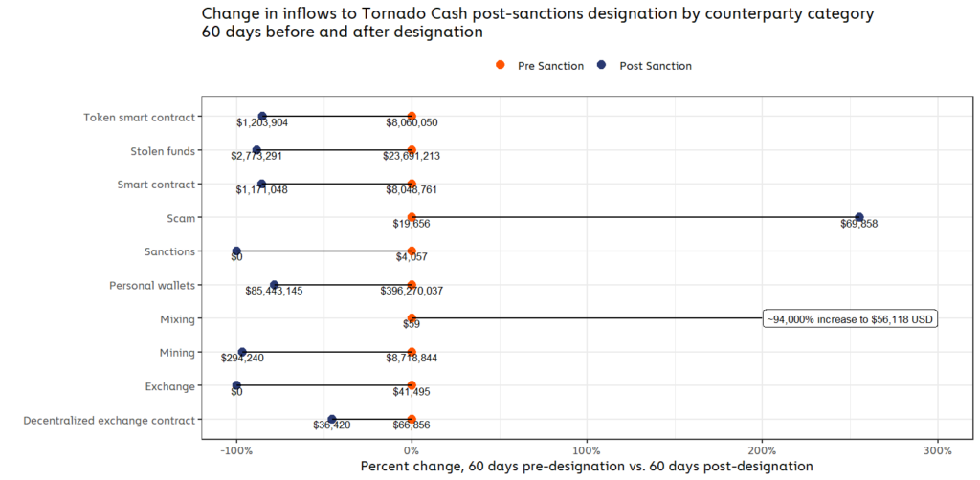
Task: Click the Exchange pre-sanction orange dot
Action: [412, 385]
